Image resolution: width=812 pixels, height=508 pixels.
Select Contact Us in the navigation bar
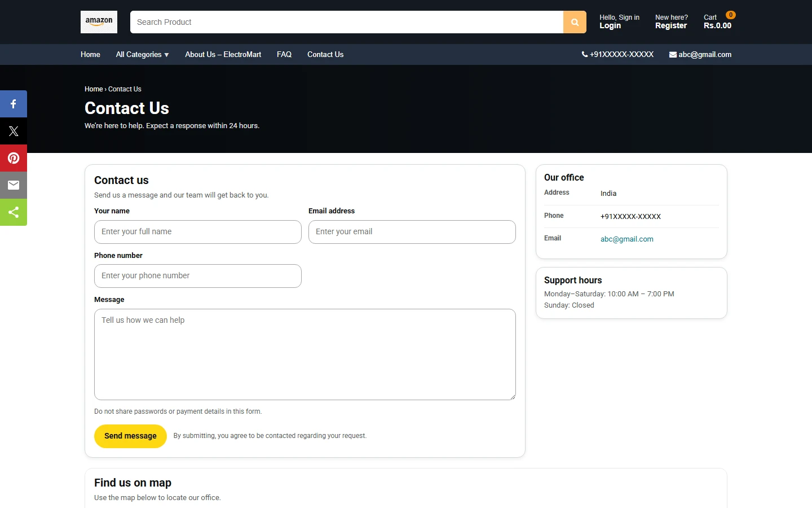(325, 55)
